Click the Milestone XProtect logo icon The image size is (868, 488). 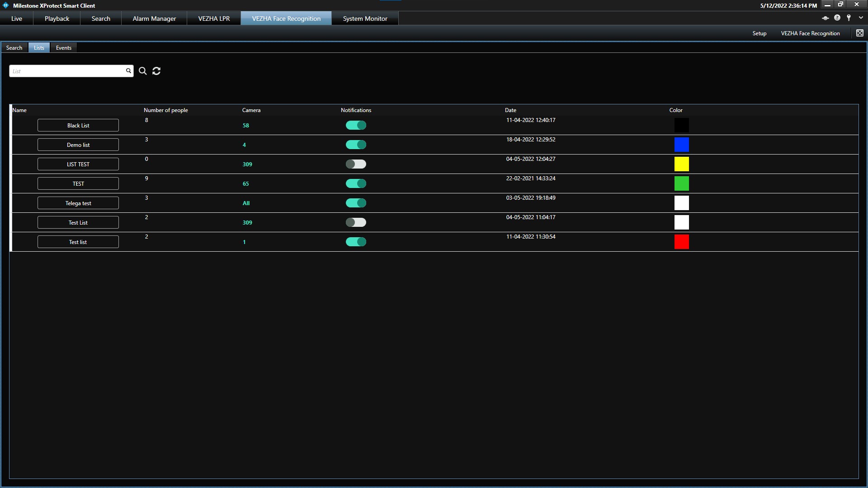click(6, 5)
